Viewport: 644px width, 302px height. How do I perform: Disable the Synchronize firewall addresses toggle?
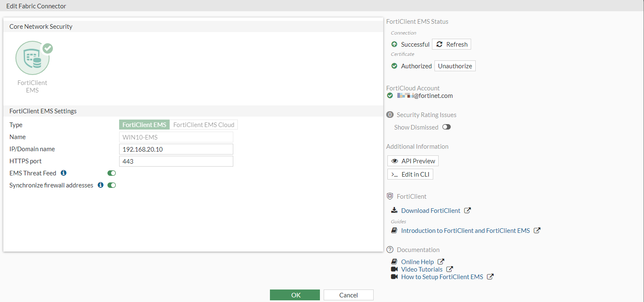pos(112,185)
